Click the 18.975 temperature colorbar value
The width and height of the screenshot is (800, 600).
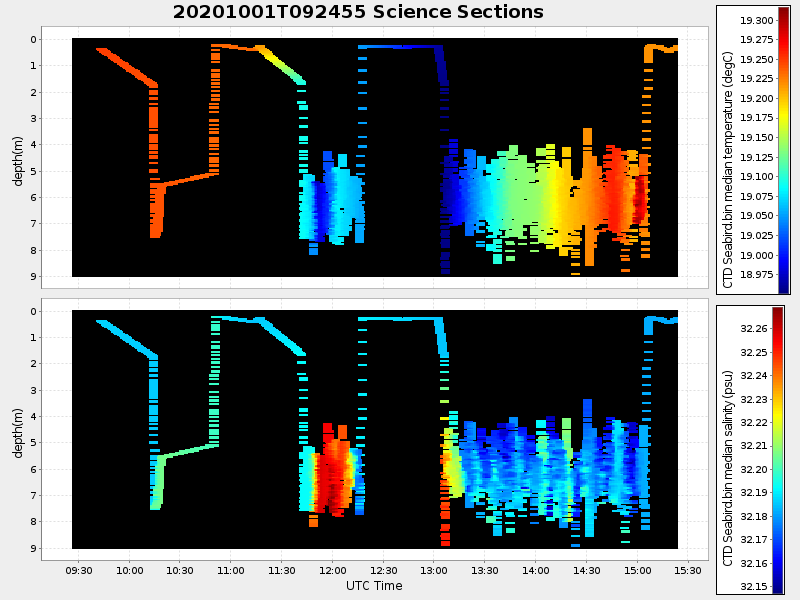tap(757, 275)
